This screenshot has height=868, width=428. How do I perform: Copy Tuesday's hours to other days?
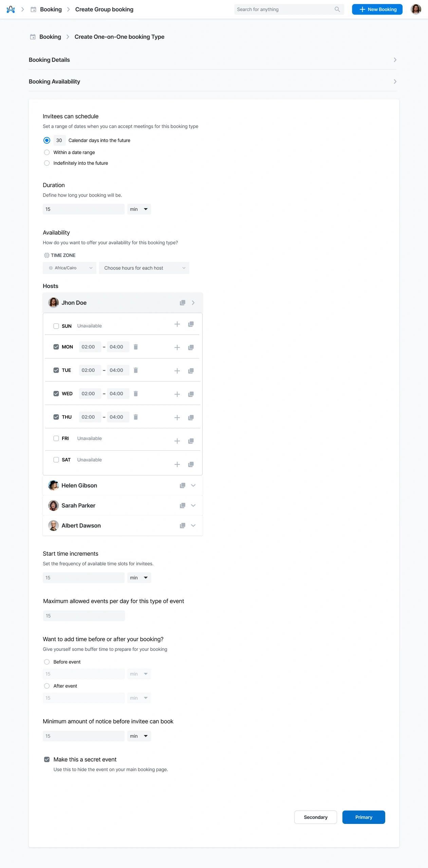[x=191, y=371]
